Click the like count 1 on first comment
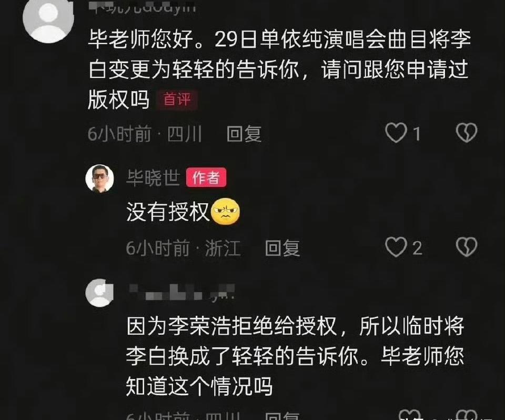This screenshot has width=505, height=420. [417, 134]
